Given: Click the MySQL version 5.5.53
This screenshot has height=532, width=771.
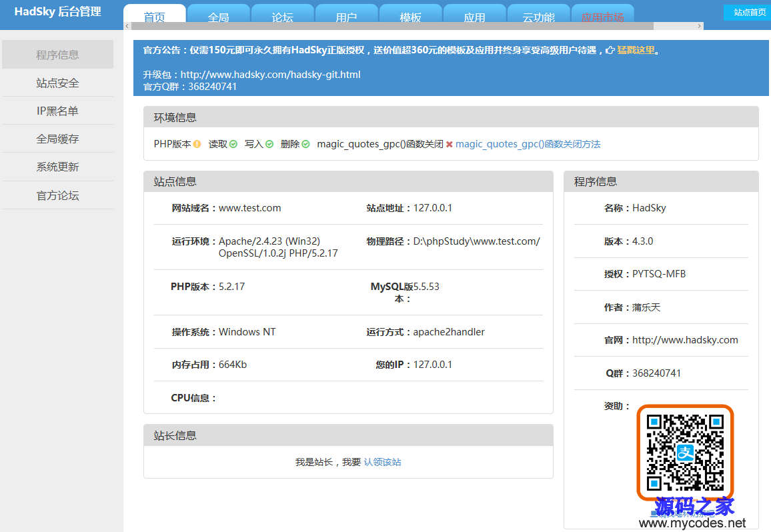Looking at the screenshot, I should (x=426, y=287).
